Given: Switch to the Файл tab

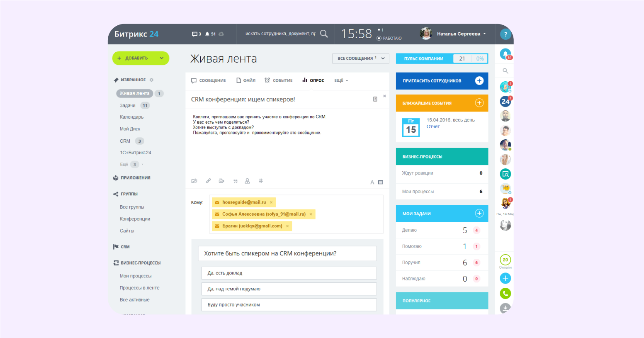Looking at the screenshot, I should [246, 80].
